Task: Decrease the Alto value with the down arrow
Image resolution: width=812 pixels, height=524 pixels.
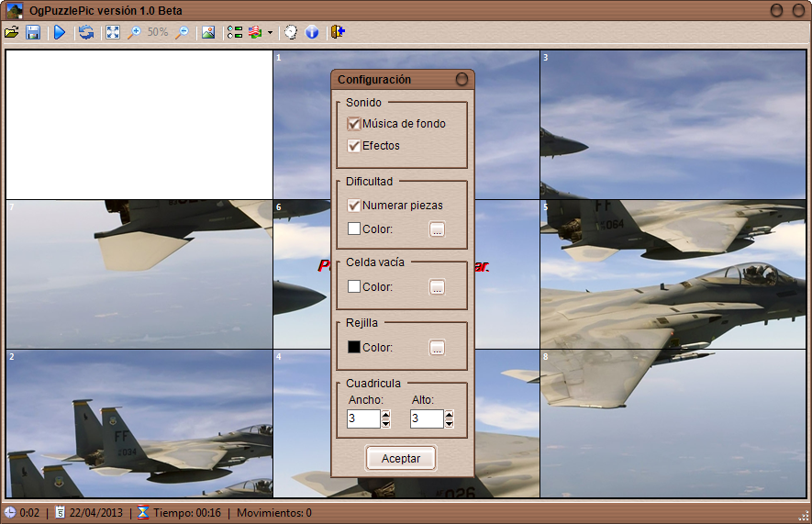Action: coord(449,424)
